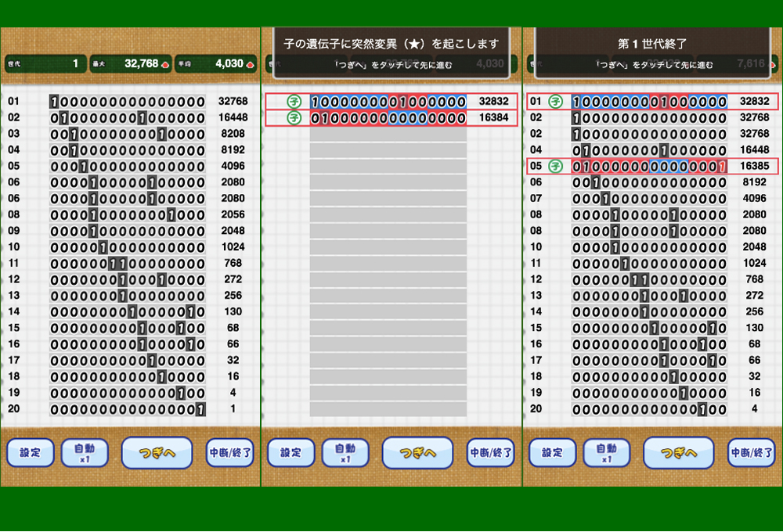Select left panel row 01 with value 32768
This screenshot has width=783, height=532.
128,102
